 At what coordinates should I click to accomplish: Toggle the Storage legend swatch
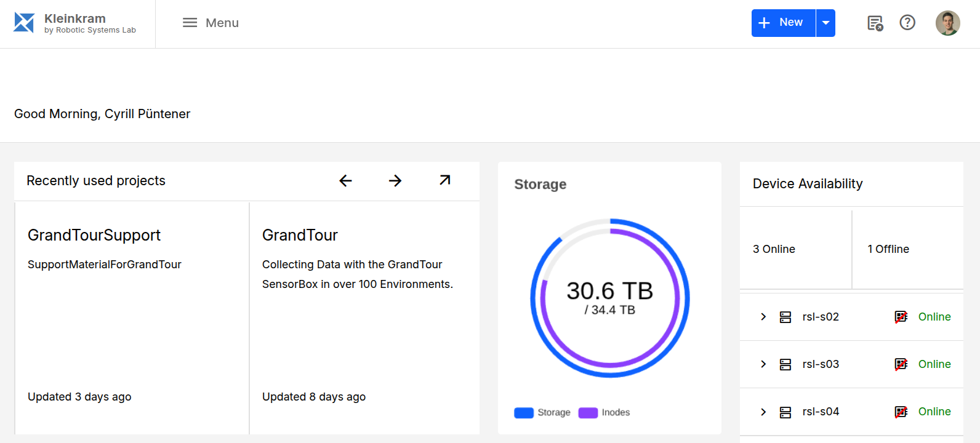(x=524, y=412)
